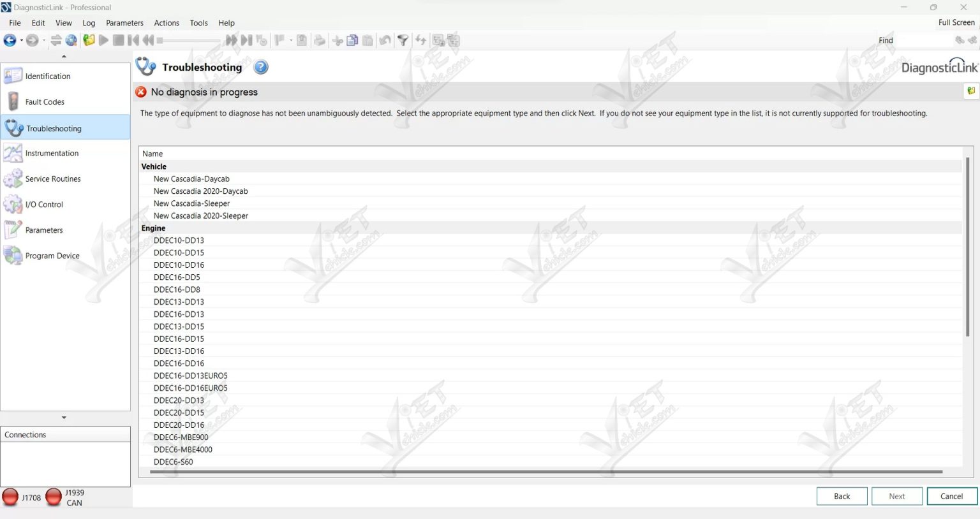
Task: Activate Full Screen mode
Action: pos(956,22)
